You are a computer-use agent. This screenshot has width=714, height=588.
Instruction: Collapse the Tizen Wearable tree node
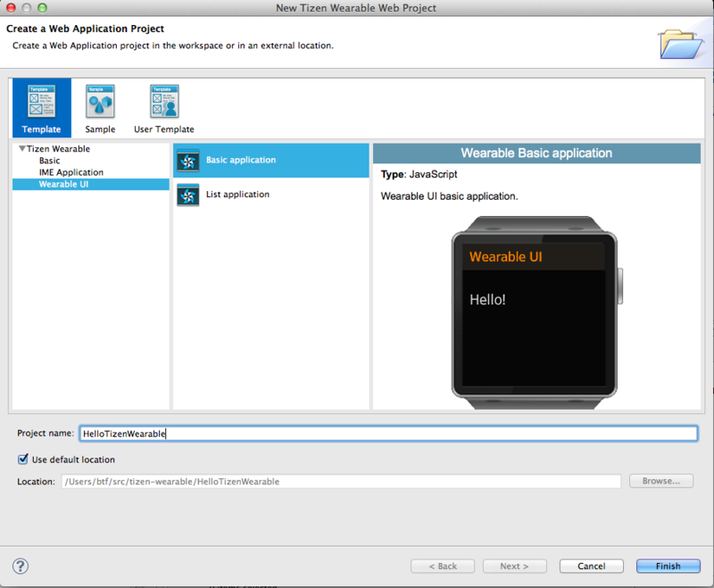tap(21, 148)
